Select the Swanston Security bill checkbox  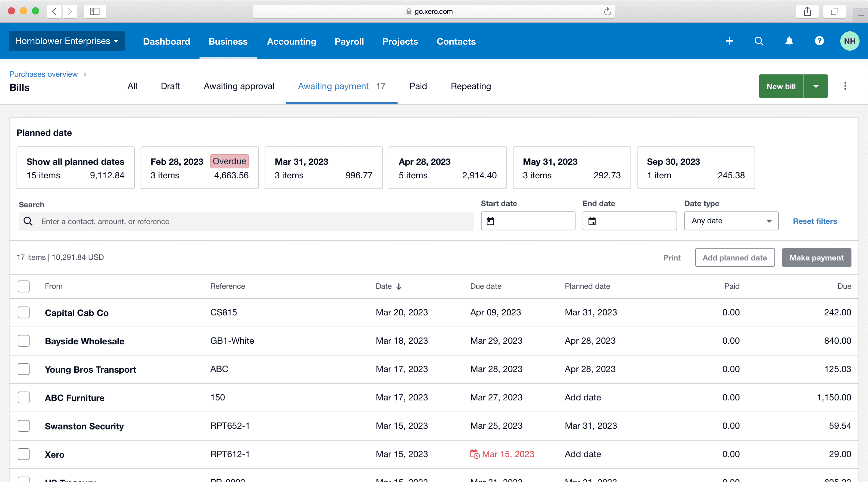[x=24, y=426]
